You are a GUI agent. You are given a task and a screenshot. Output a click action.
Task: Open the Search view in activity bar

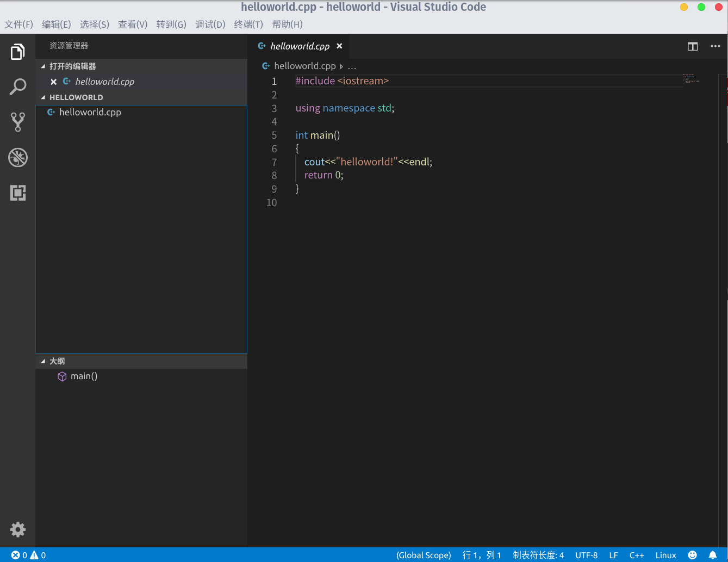(17, 87)
